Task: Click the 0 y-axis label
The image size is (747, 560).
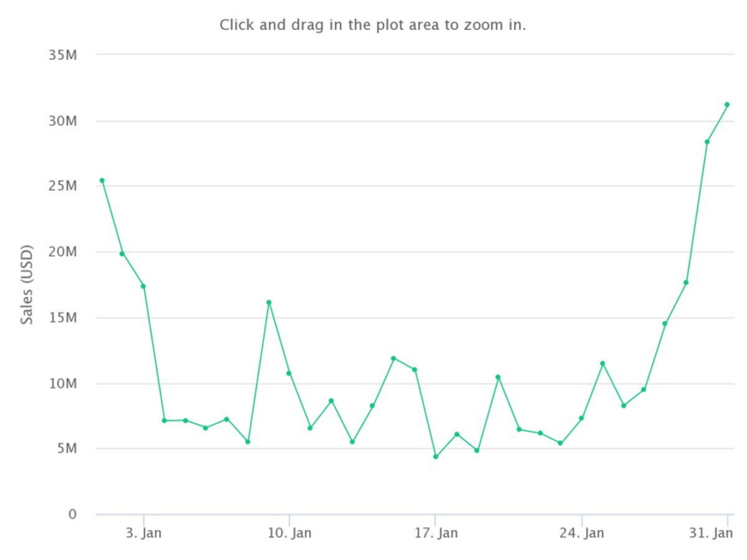Action: pos(72,514)
